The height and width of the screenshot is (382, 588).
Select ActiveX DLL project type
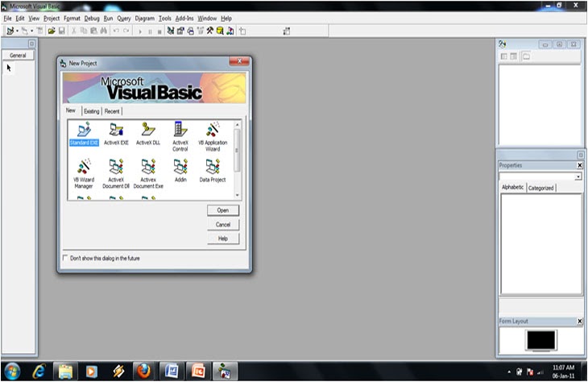pos(148,134)
